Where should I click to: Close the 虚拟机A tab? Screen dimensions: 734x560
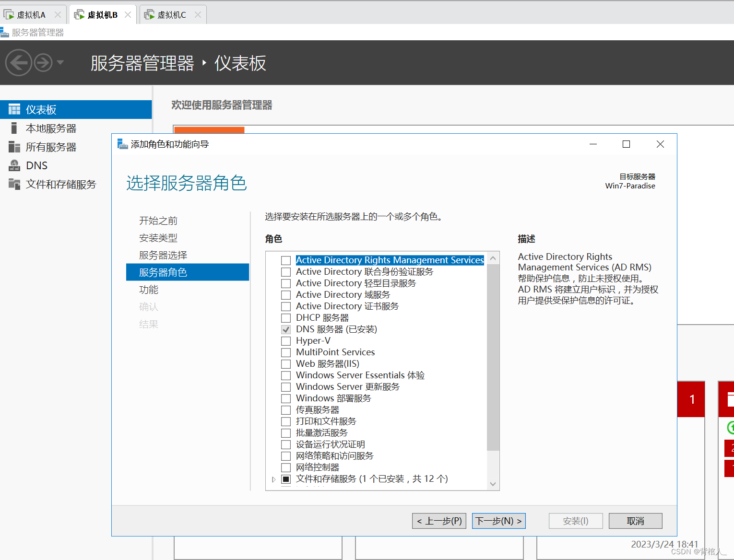coord(58,14)
